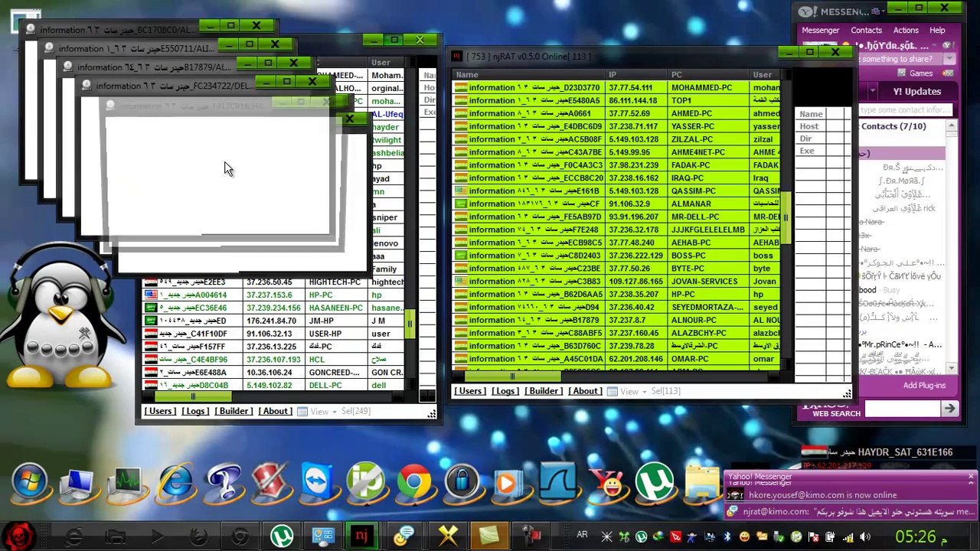
Task: Switch to the Y! Updates tab
Action: tap(917, 92)
